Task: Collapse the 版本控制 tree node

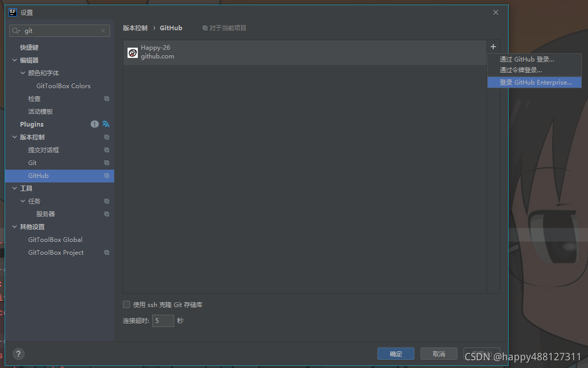Action: [x=15, y=137]
